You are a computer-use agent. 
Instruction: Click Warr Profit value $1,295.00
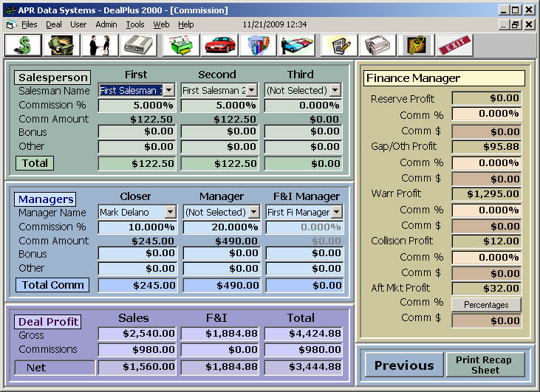click(x=487, y=194)
